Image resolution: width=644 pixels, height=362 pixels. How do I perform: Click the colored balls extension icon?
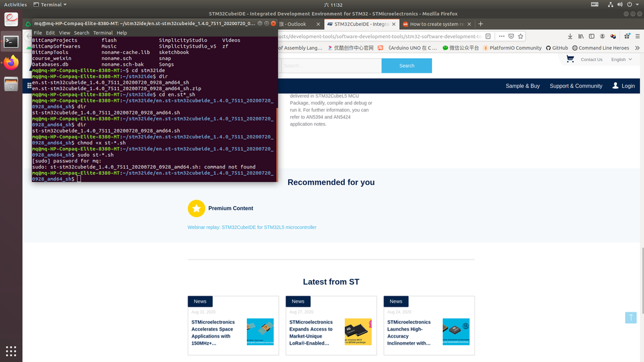coord(613,36)
